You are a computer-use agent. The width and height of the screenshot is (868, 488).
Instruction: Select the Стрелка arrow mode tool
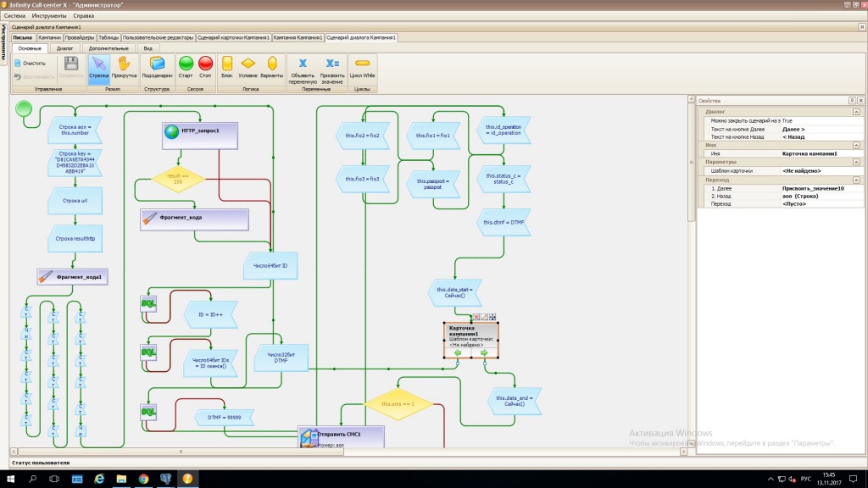tap(98, 69)
